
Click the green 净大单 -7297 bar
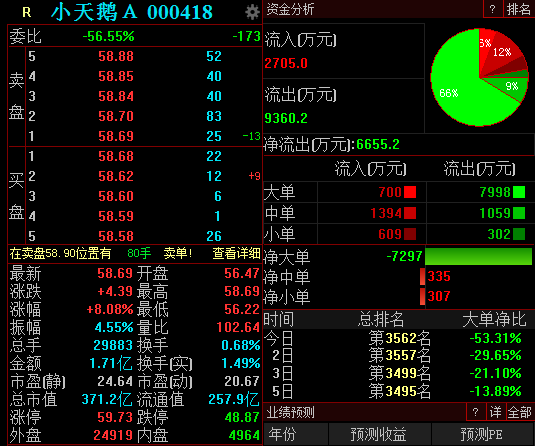coord(478,256)
